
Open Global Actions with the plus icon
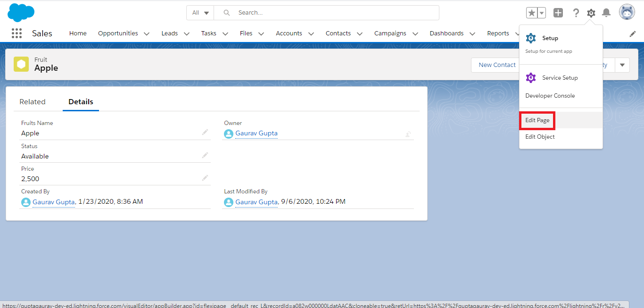pyautogui.click(x=558, y=12)
